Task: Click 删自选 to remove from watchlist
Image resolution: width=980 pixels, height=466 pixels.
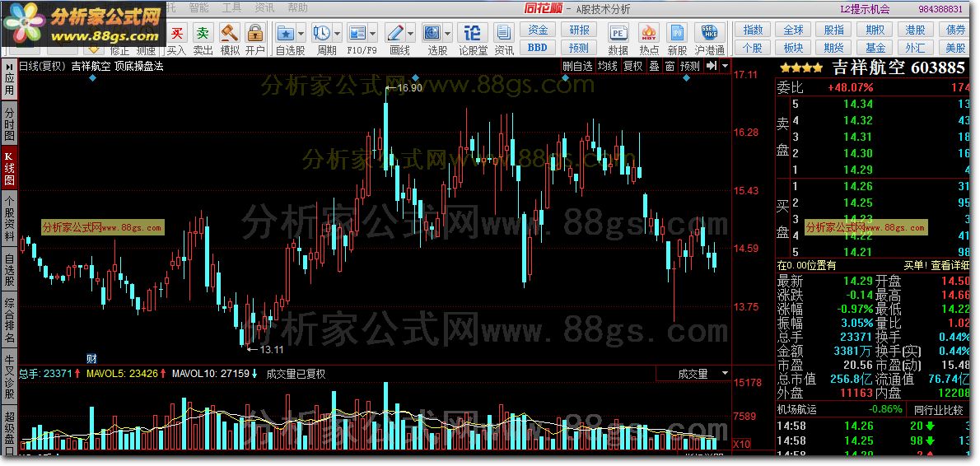Action: pos(576,66)
